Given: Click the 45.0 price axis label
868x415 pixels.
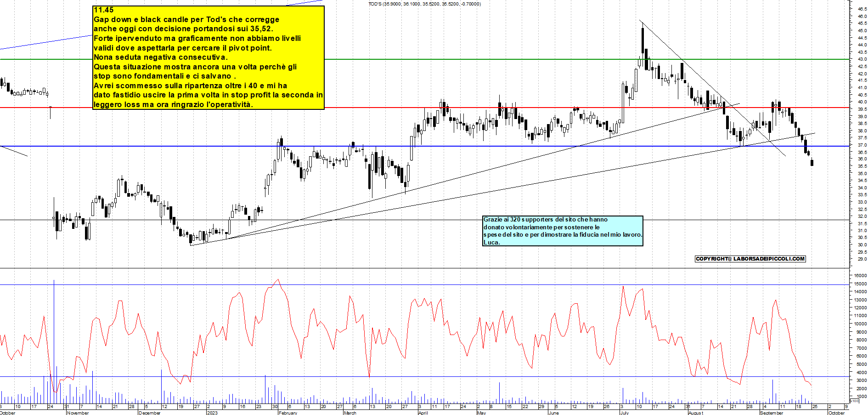Looking at the screenshot, I should [x=862, y=30].
